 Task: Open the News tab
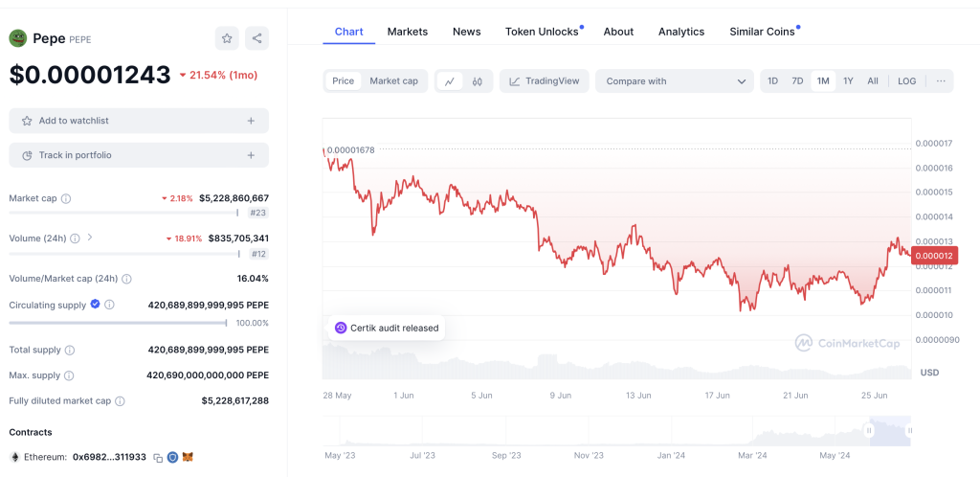[467, 32]
